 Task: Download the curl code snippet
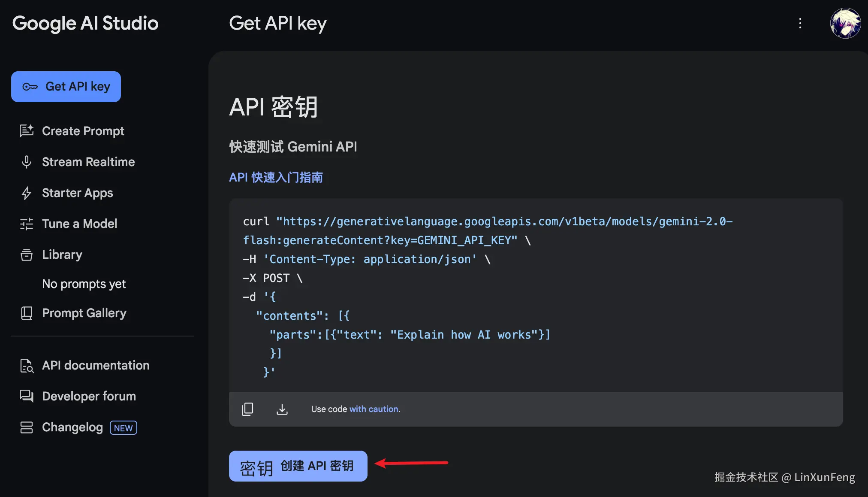tap(282, 409)
